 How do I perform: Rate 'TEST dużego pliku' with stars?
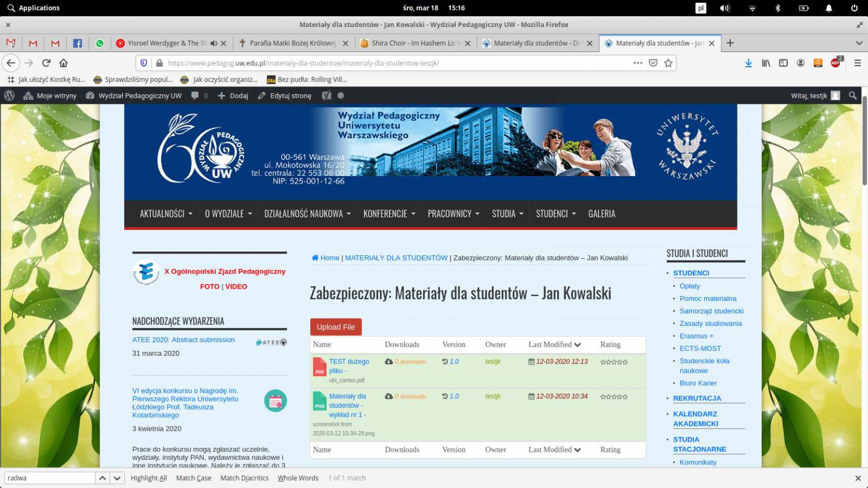tap(614, 362)
